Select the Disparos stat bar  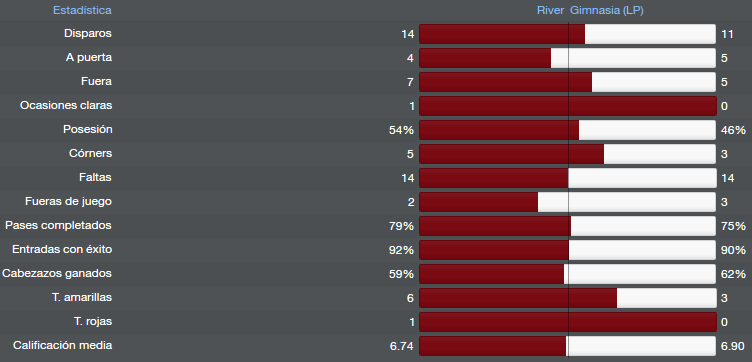568,34
